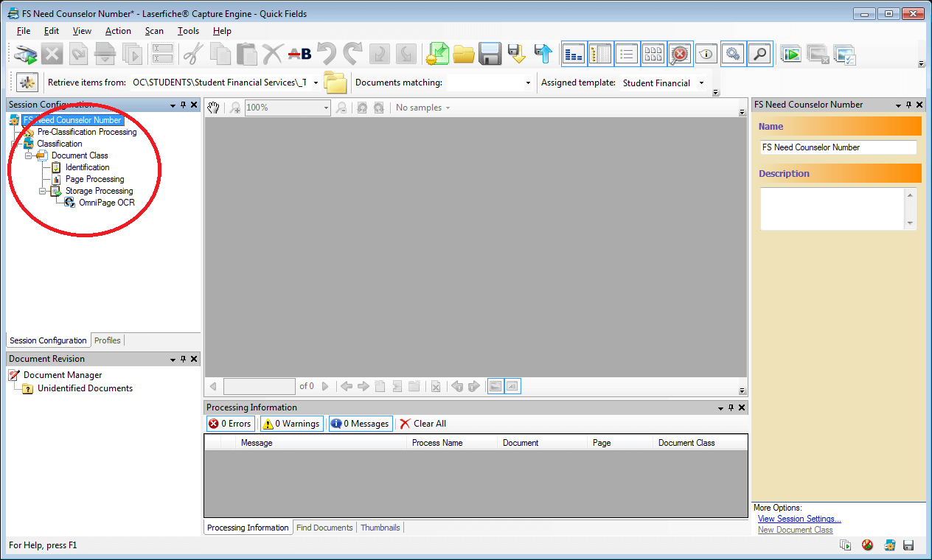This screenshot has height=560, width=932.
Task: Toggle the 0 Errors filter
Action: 231,424
